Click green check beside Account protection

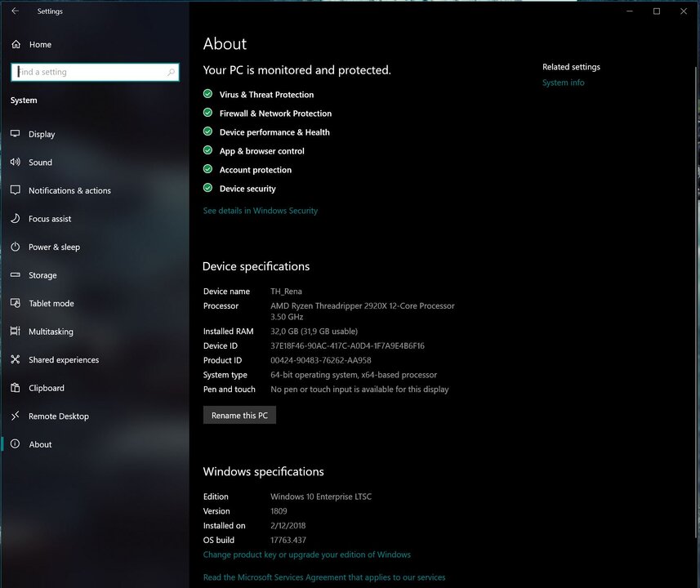click(207, 169)
